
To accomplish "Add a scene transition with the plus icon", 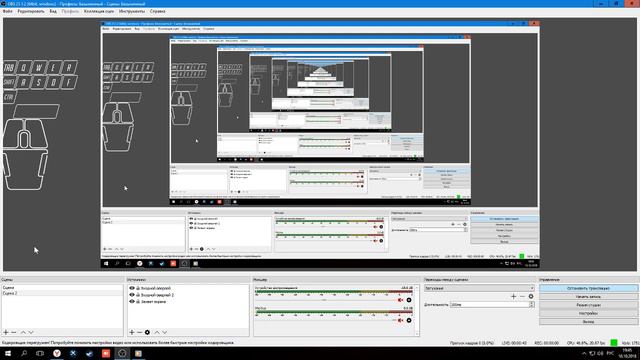I will 513,296.
